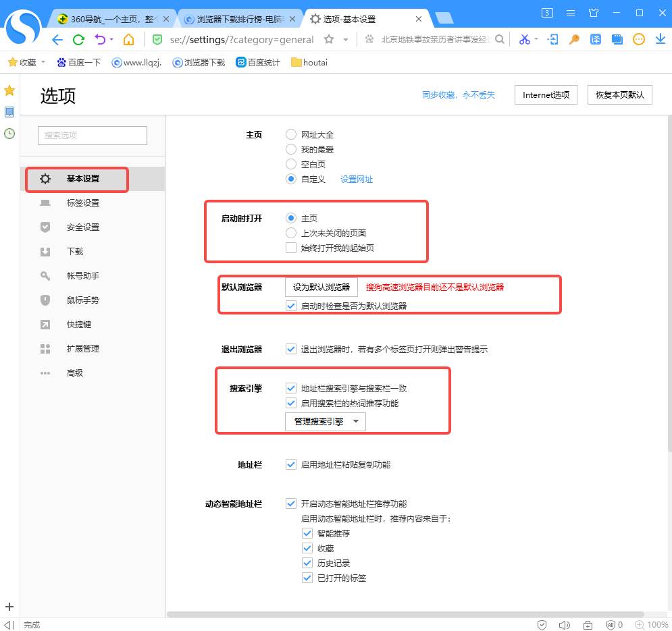The width and height of the screenshot is (672, 631).
Task: Click the green security shield icon
Action: pos(157,40)
